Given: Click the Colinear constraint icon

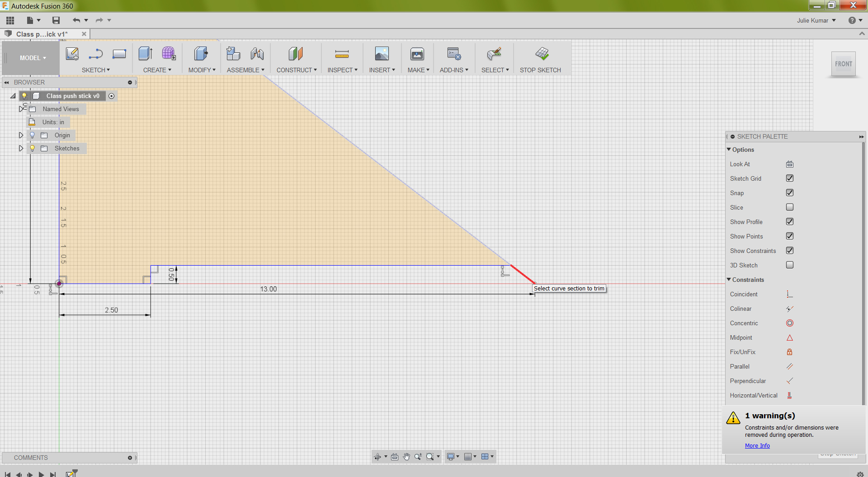Looking at the screenshot, I should (790, 309).
